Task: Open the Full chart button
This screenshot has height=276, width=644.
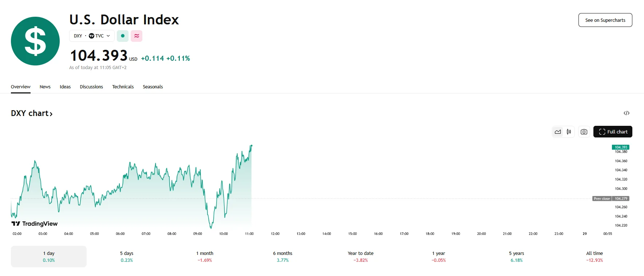Action: (x=613, y=132)
